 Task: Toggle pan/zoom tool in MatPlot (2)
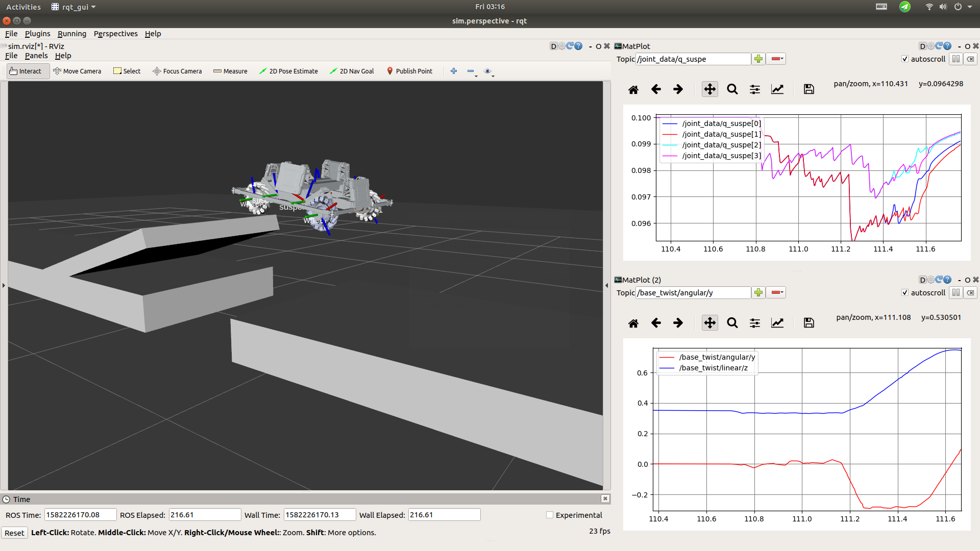(710, 323)
